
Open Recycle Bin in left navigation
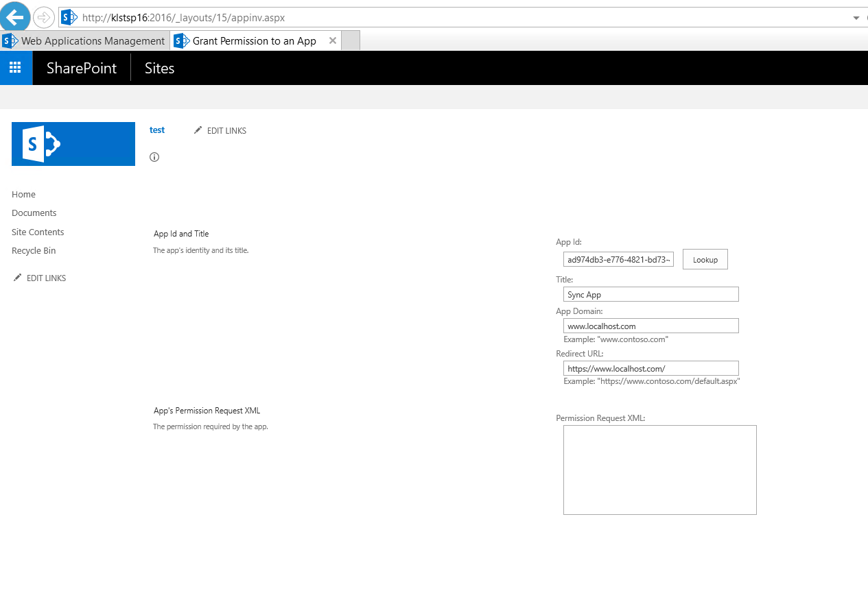point(34,251)
